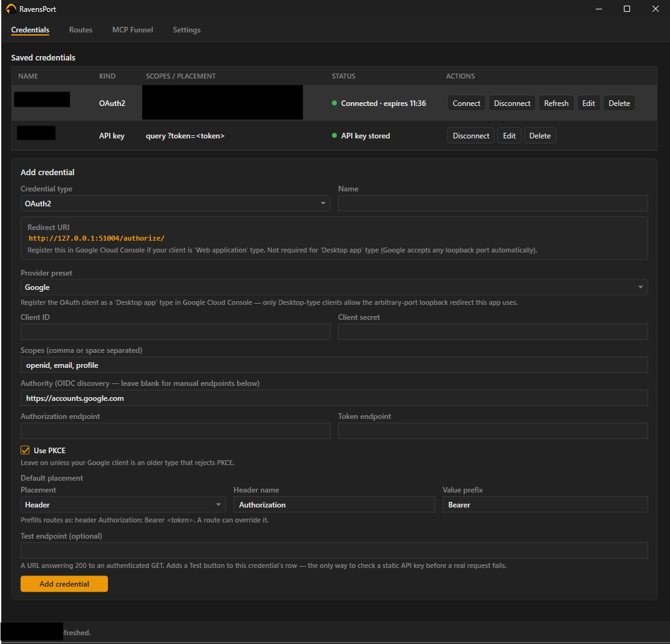The height and width of the screenshot is (644, 670).
Task: Edit the API key credential
Action: 509,136
